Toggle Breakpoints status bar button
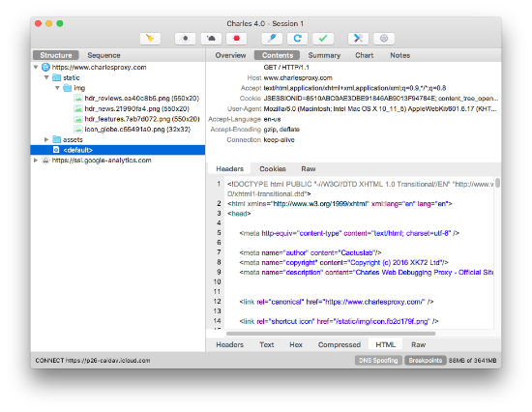Image resolution: width=532 pixels, height=412 pixels. (426, 361)
